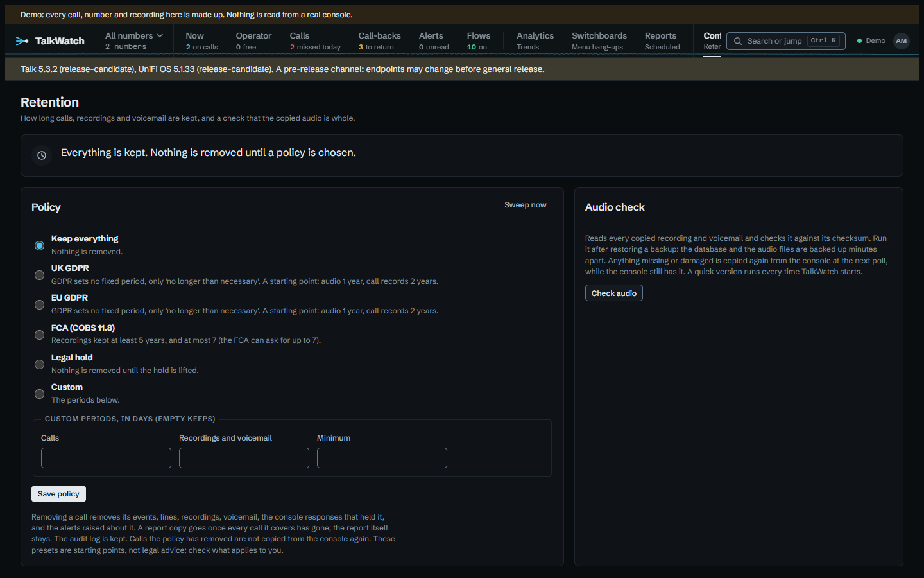Click the Recordings and voicemail input field

tap(244, 458)
